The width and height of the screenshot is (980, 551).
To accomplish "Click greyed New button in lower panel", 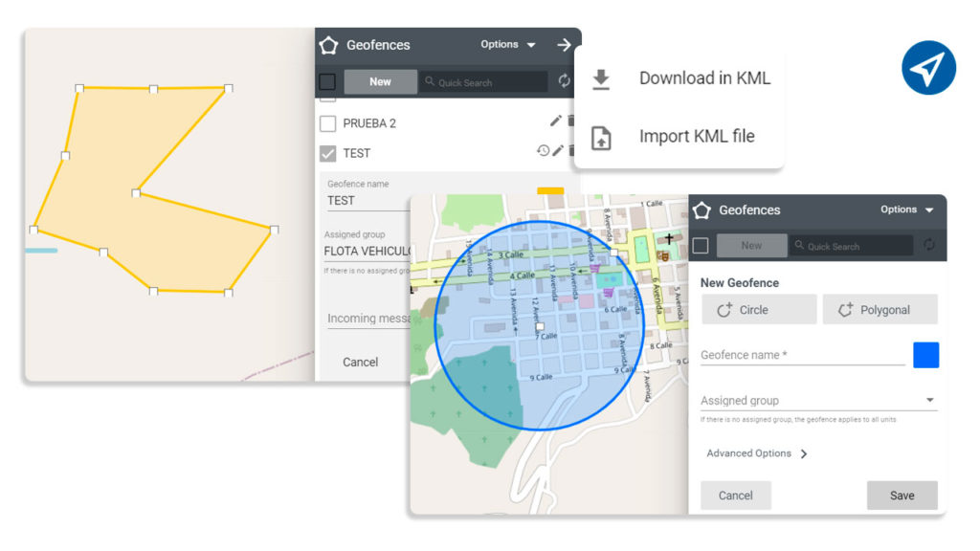I will point(751,246).
